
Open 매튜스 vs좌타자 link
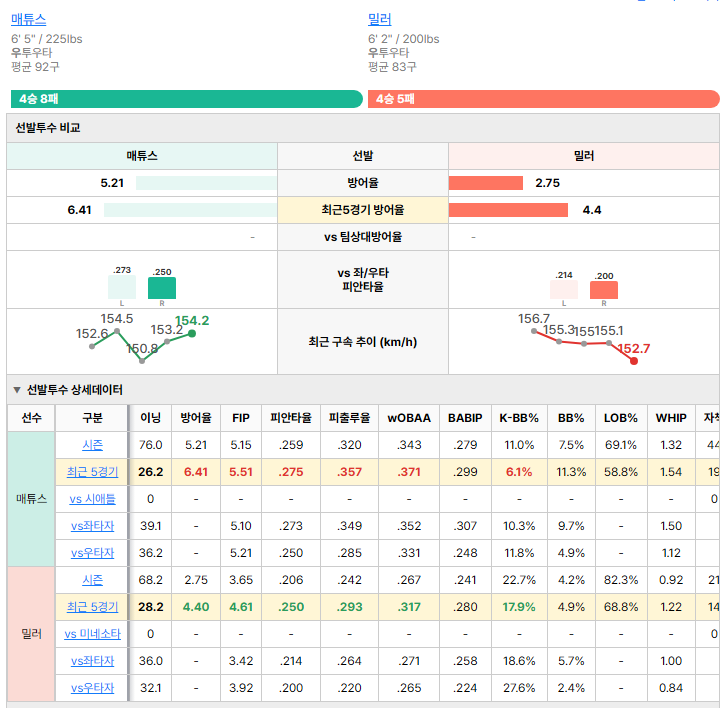pyautogui.click(x=92, y=526)
